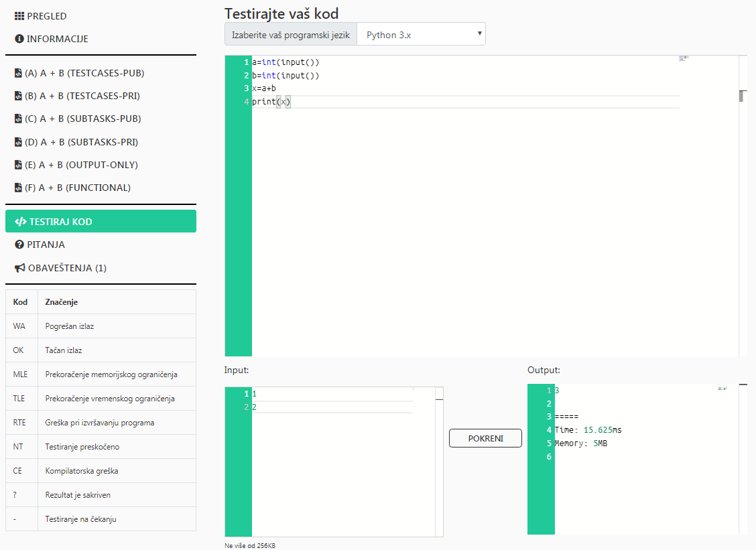Click megaphone icon beside OBAVEŠTENJA

click(20, 268)
